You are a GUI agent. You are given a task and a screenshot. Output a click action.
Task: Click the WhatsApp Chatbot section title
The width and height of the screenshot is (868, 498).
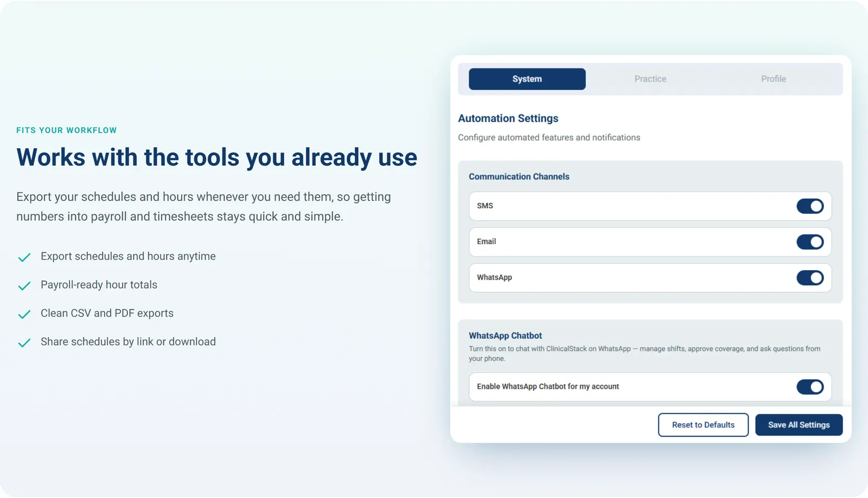tap(505, 336)
